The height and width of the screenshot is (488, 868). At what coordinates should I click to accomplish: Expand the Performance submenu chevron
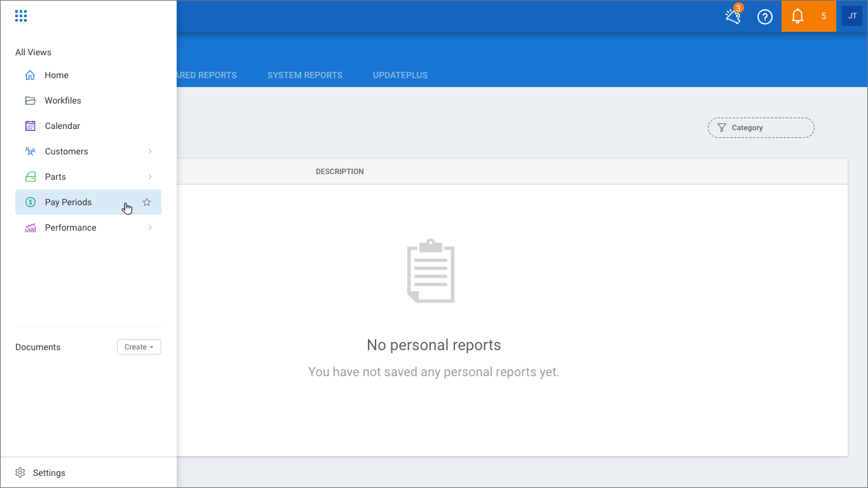point(150,227)
